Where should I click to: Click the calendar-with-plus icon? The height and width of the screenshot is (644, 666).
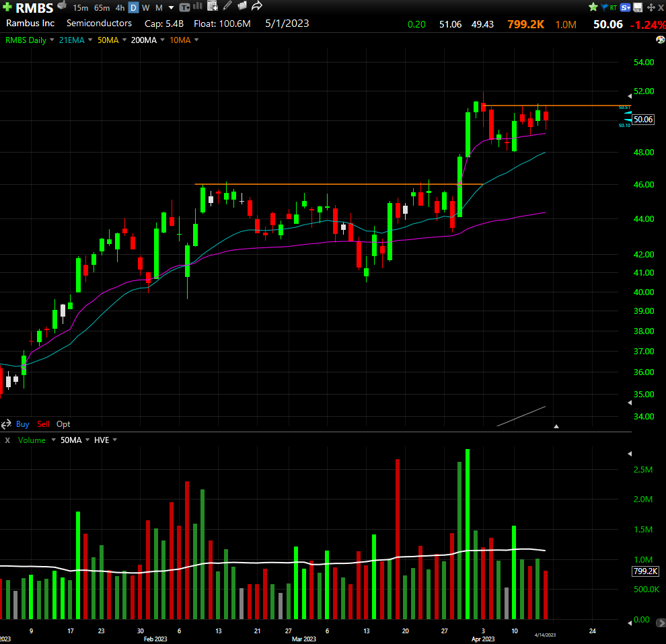tap(213, 6)
